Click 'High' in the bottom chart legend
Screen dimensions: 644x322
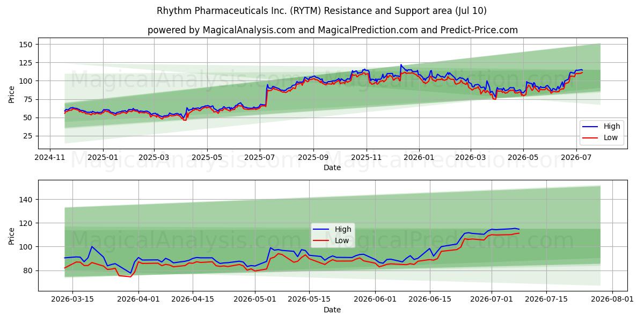343,230
